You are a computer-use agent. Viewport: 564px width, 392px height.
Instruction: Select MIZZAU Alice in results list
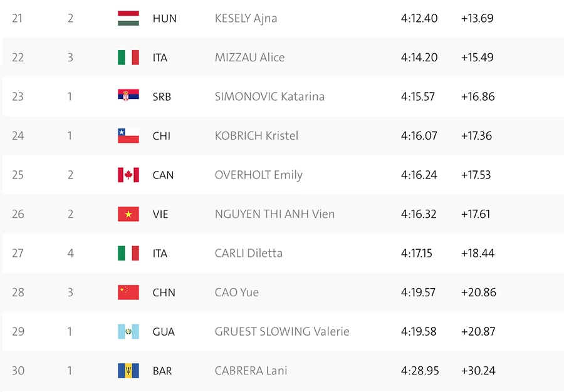(x=249, y=58)
